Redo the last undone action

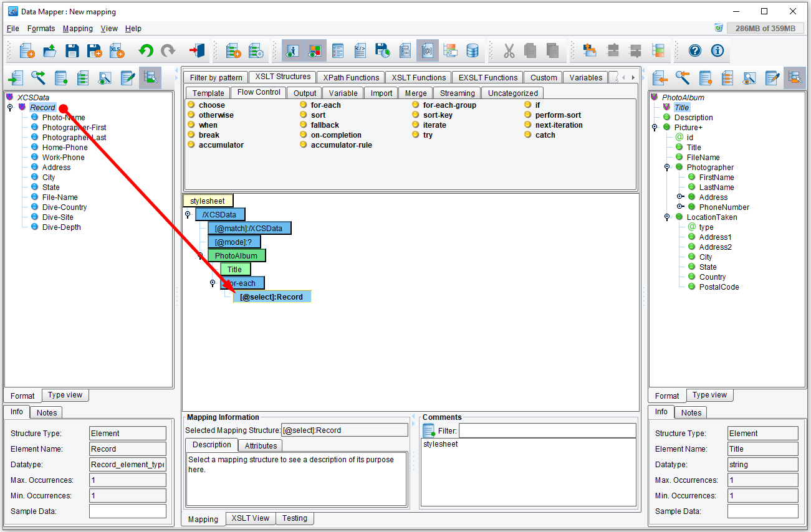[x=168, y=51]
